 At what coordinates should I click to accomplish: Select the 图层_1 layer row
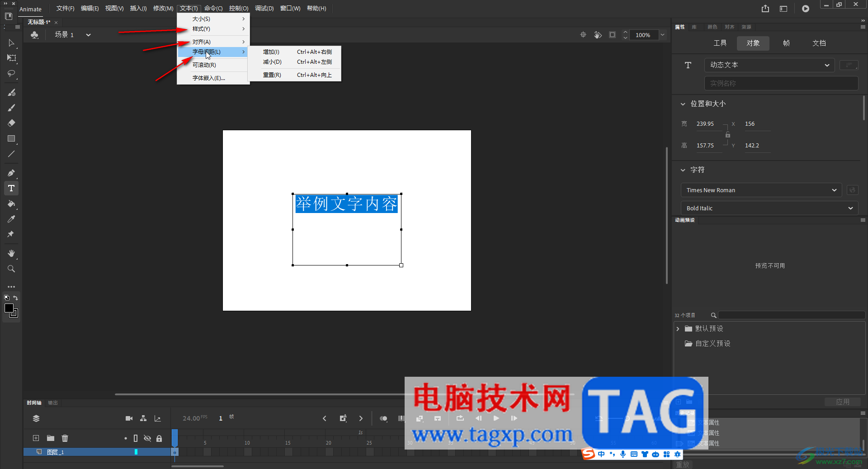(97, 452)
